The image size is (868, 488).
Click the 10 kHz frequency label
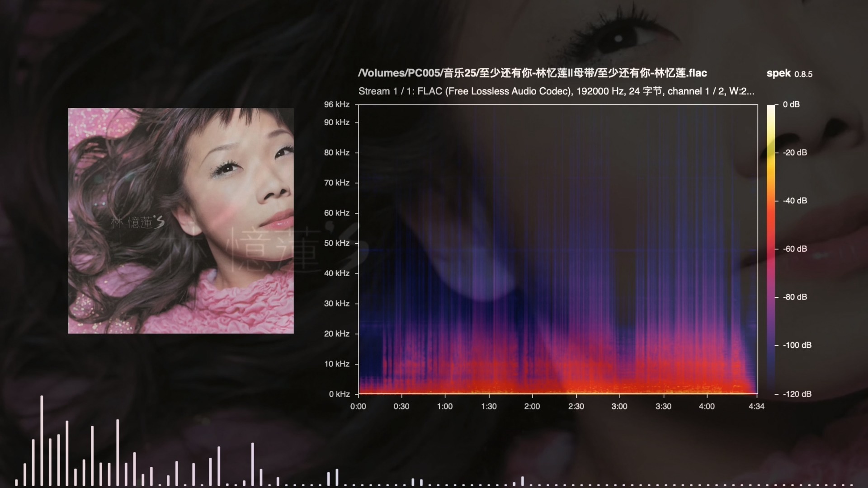pyautogui.click(x=337, y=364)
